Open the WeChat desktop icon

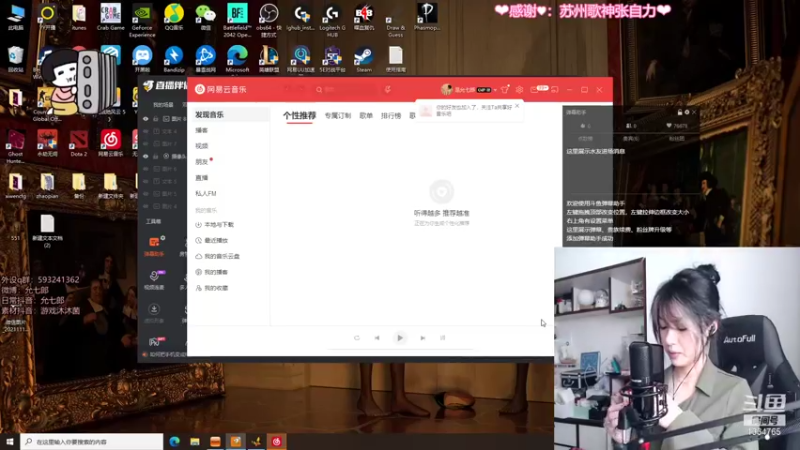pos(206,17)
